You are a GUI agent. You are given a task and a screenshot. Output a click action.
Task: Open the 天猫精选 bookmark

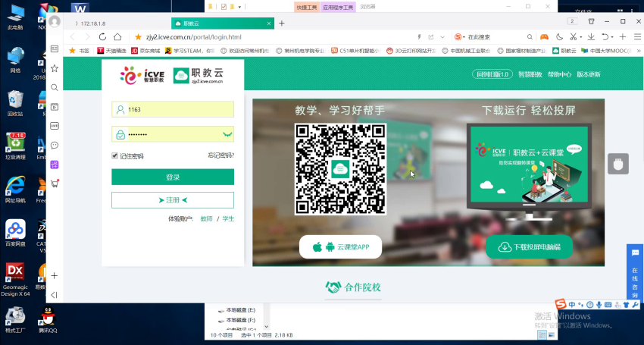111,51
